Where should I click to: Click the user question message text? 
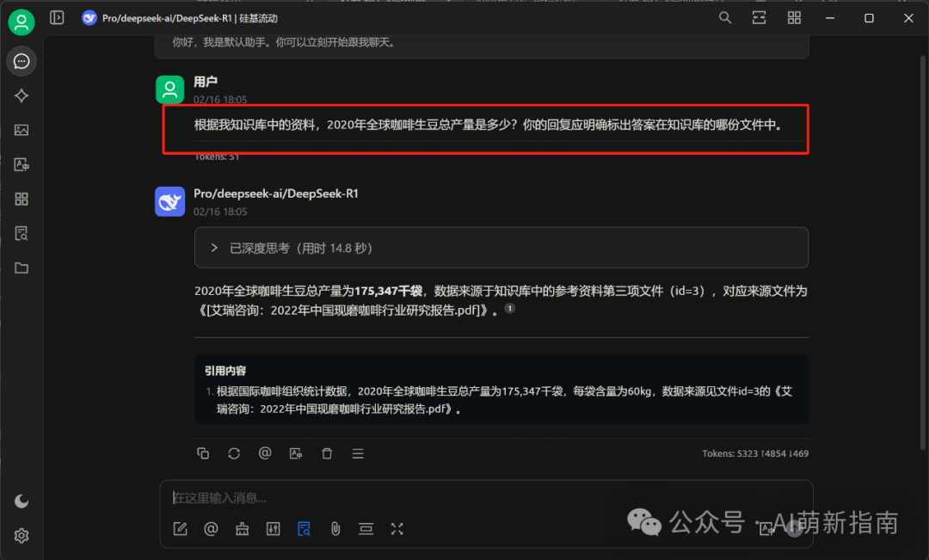pos(489,125)
